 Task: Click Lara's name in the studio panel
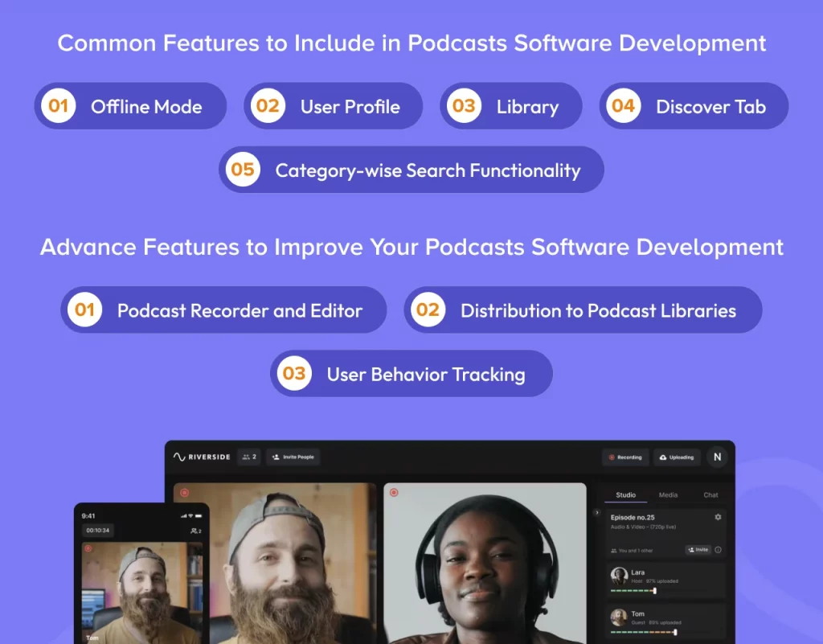pyautogui.click(x=637, y=572)
